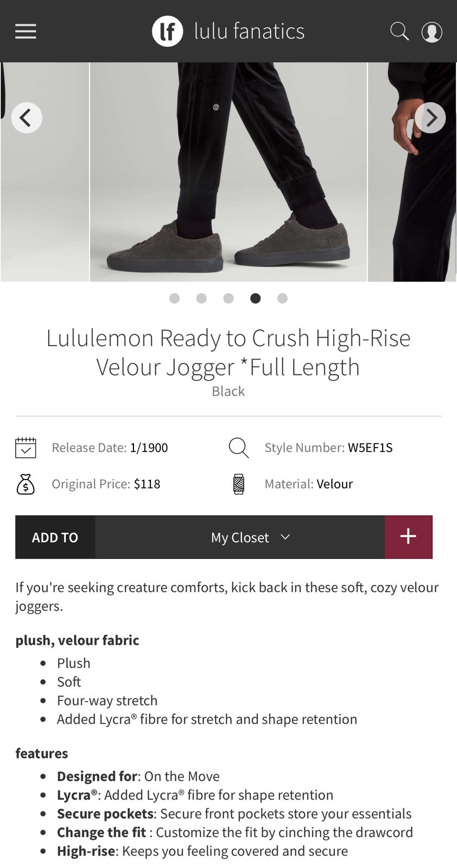Select the fifth carousel dot
Image resolution: width=457 pixels, height=868 pixels.
282,298
